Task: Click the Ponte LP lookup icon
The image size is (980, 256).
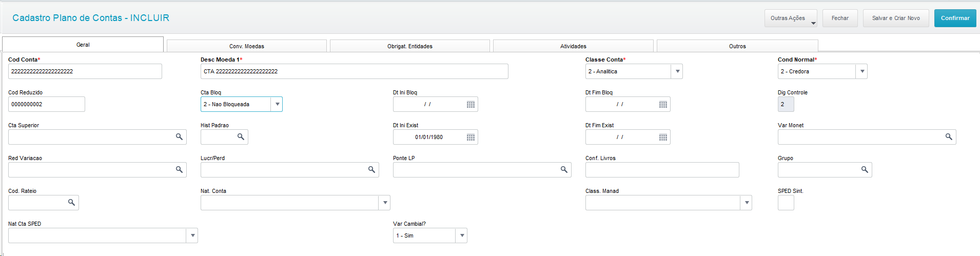Action: (564, 170)
